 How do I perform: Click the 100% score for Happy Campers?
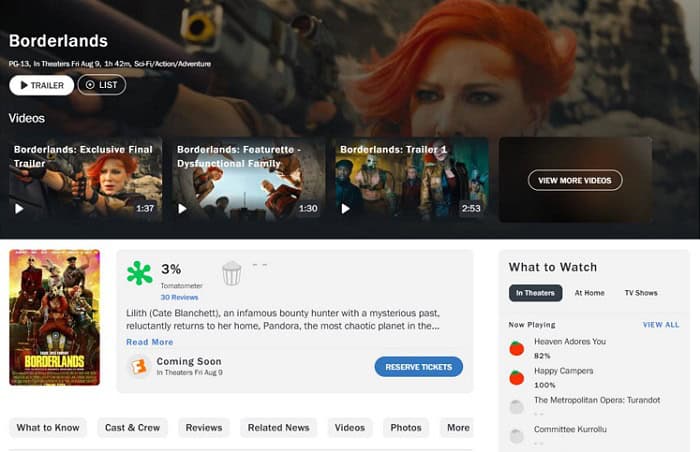[x=545, y=385]
